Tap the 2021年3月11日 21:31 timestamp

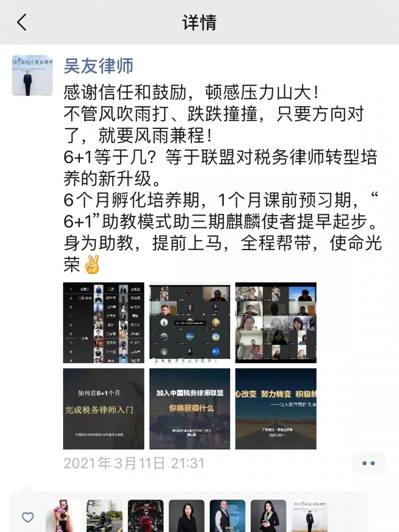tap(134, 463)
